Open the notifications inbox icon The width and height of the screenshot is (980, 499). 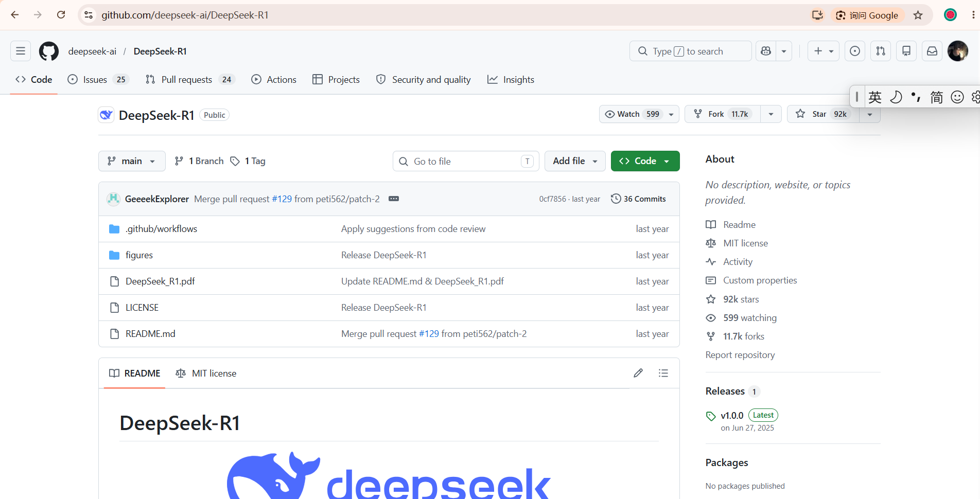pos(932,51)
